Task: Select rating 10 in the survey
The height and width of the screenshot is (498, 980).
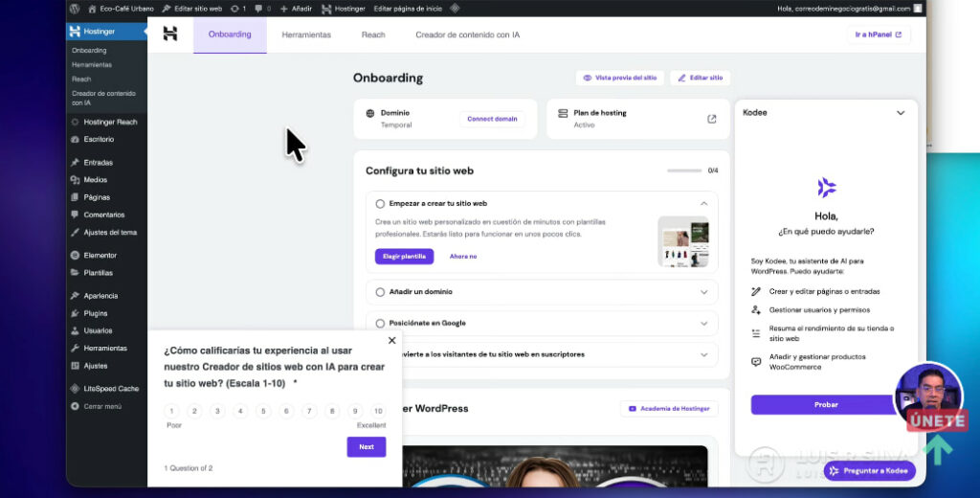Action: coord(378,411)
